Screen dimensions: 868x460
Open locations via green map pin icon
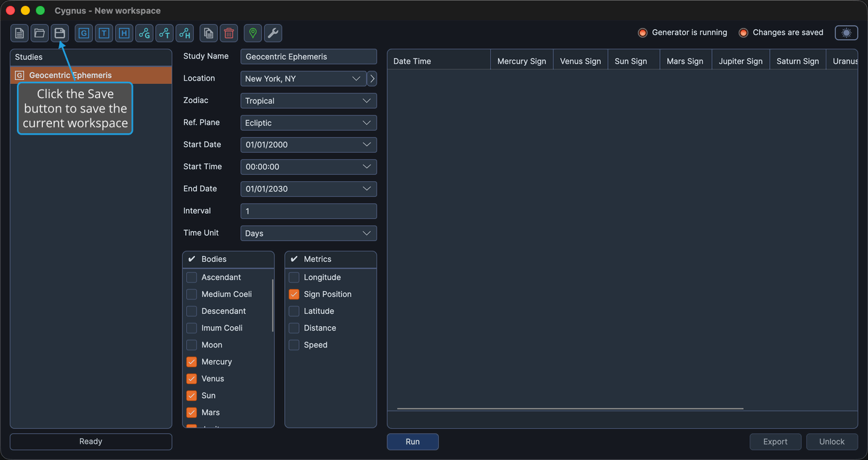tap(253, 33)
